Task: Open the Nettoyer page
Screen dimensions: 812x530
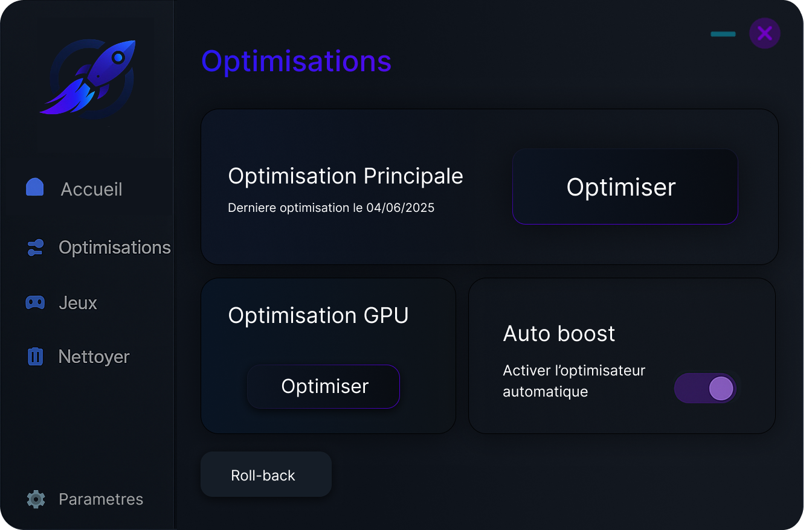Action: 92,357
